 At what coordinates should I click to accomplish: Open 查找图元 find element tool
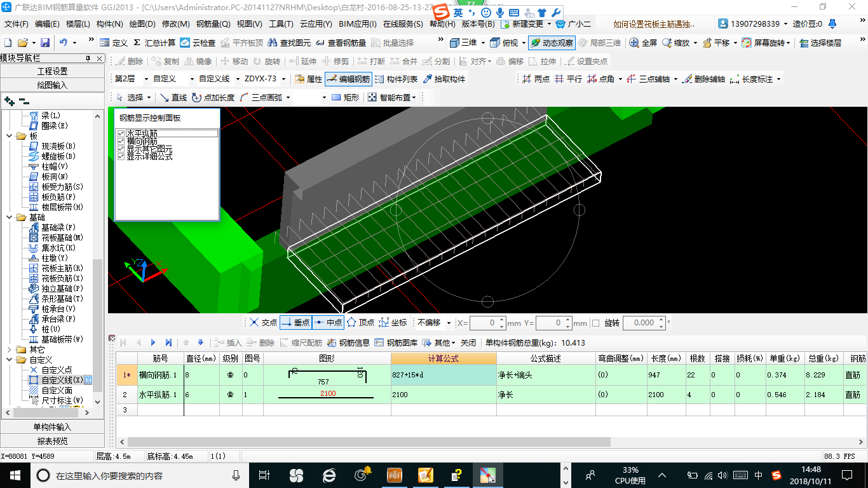[288, 43]
